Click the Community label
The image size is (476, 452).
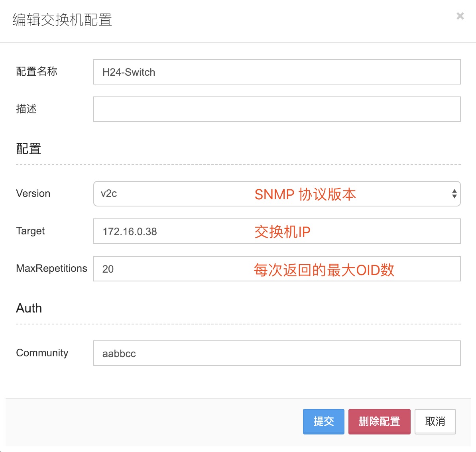pyautogui.click(x=42, y=353)
